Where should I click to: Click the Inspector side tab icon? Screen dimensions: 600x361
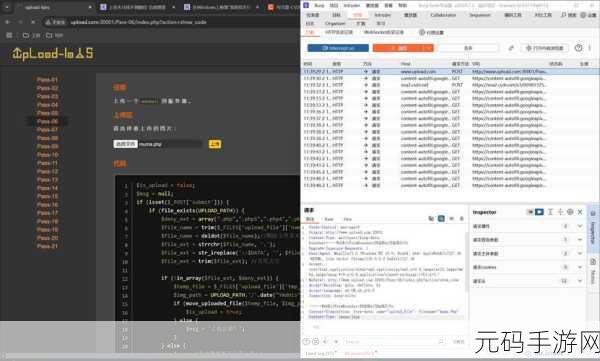(593, 213)
